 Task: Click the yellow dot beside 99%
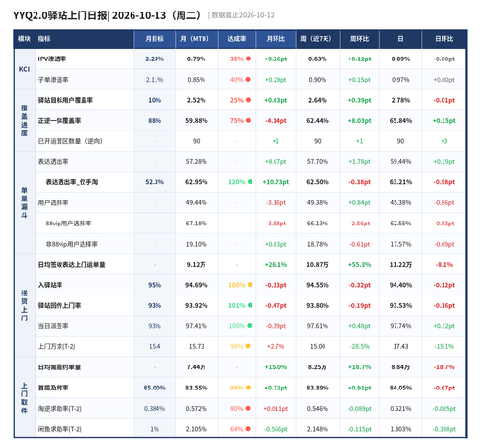pos(248,346)
